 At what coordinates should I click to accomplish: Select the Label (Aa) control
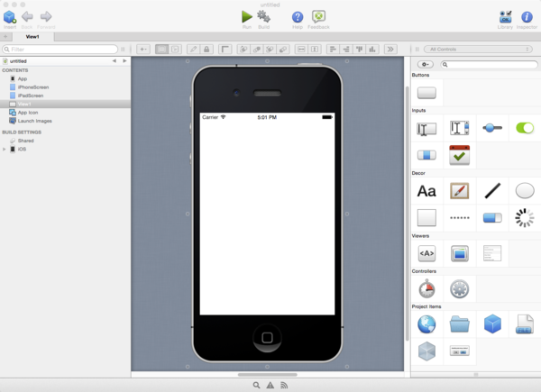426,191
